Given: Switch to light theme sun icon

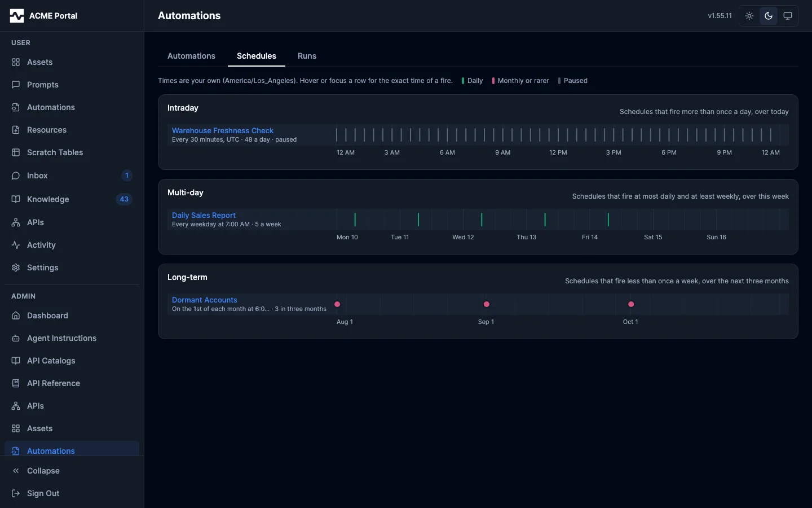Looking at the screenshot, I should click(x=749, y=16).
